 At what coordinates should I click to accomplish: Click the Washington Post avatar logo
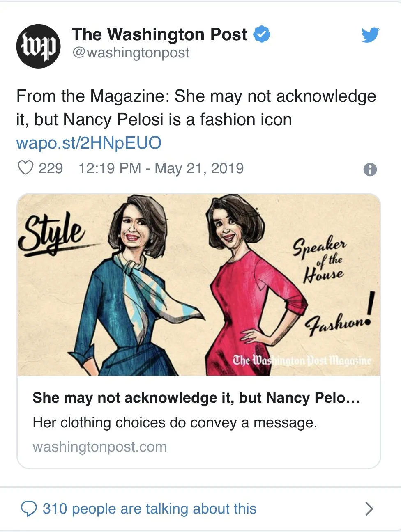[x=38, y=46]
